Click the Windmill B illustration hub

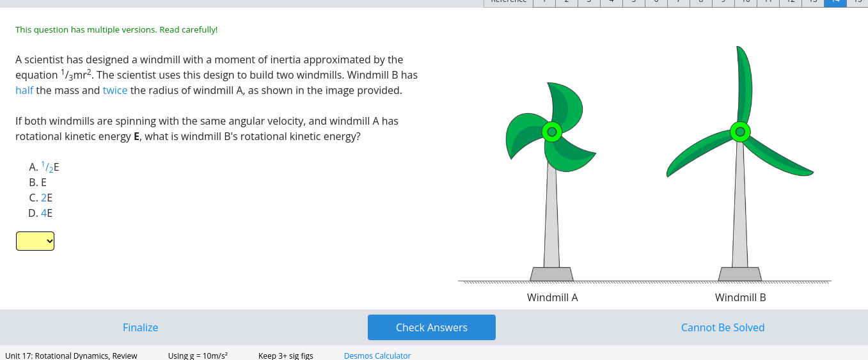(740, 132)
